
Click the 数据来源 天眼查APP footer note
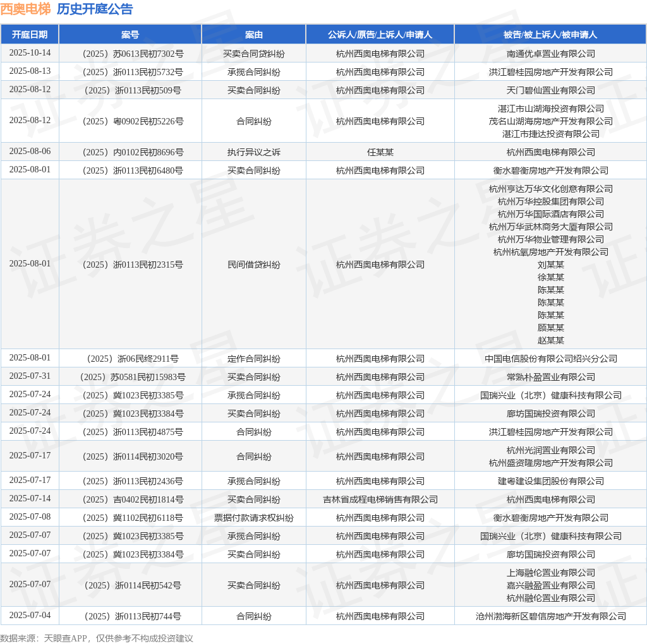(97, 638)
